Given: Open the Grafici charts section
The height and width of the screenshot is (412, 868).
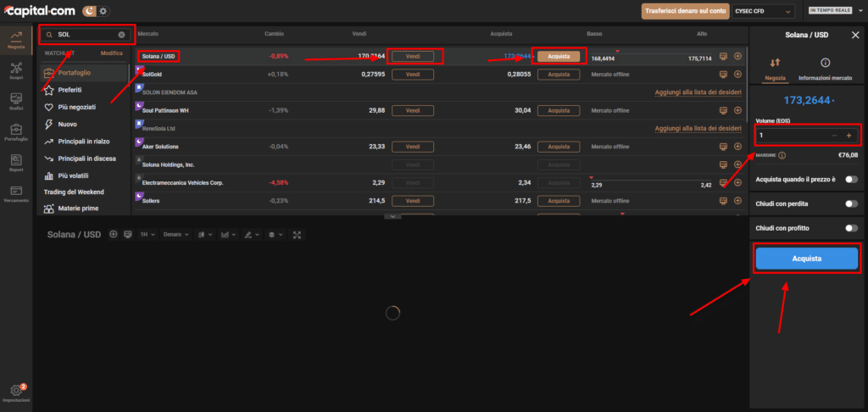Looking at the screenshot, I should coord(15,102).
